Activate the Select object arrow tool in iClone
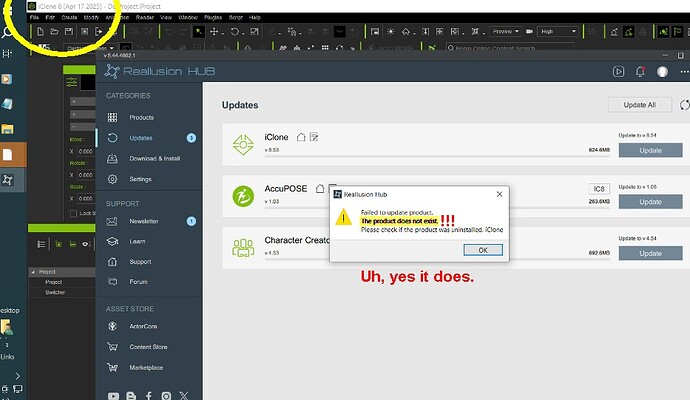The image size is (690, 400). click(x=199, y=32)
